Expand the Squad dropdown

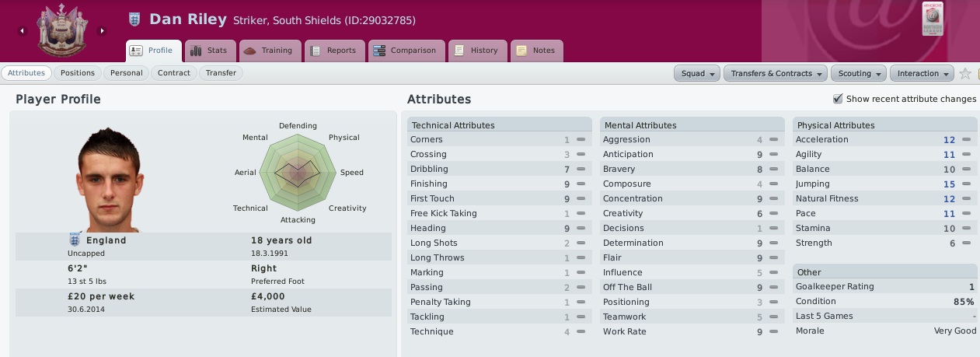pos(697,73)
